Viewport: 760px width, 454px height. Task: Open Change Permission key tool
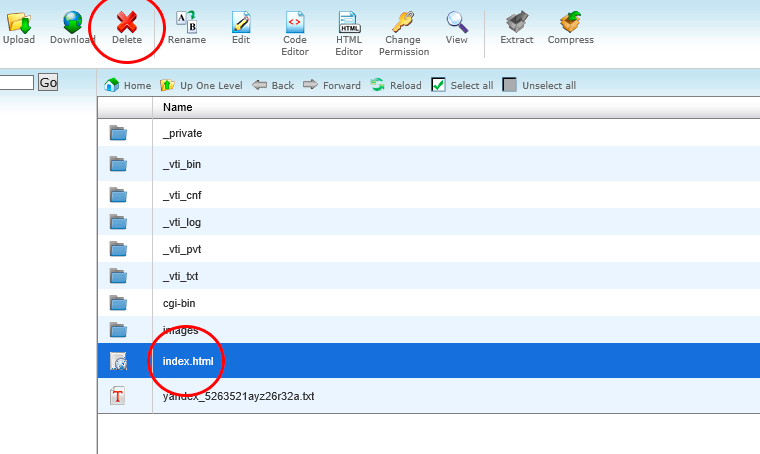[x=403, y=22]
